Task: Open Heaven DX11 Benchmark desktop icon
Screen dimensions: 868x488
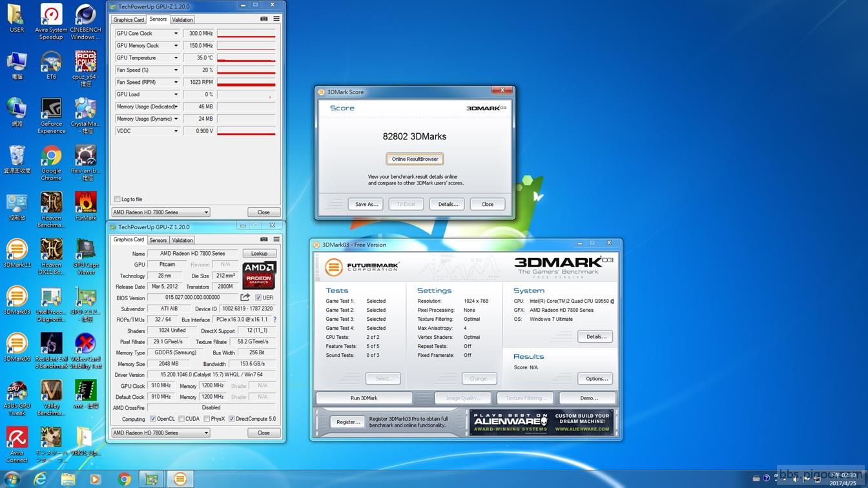Action: click(x=51, y=257)
